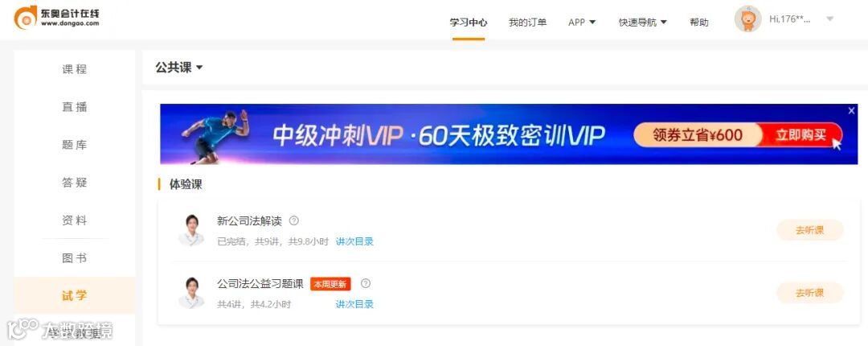Open 帮助 in top navigation
Screen dimensions: 868x346
pos(699,23)
